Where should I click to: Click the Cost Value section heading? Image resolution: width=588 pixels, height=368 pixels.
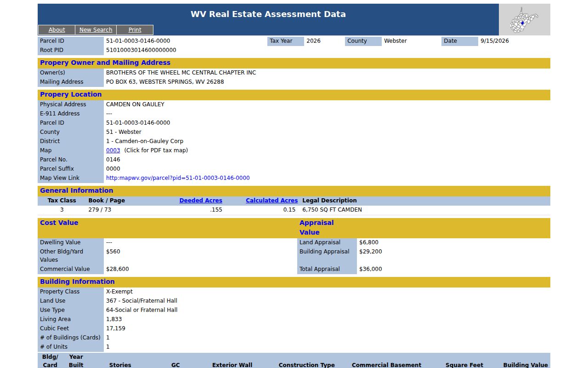coord(59,223)
